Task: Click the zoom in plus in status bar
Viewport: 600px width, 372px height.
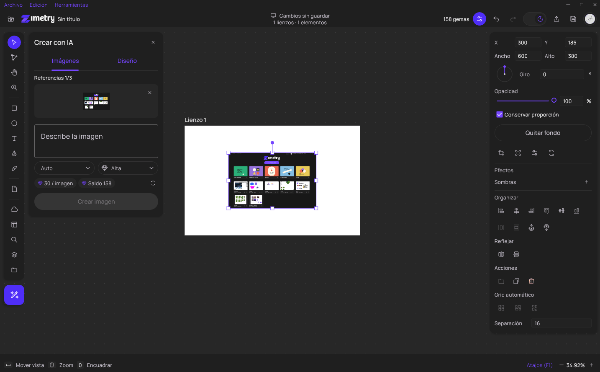Action: (592, 365)
